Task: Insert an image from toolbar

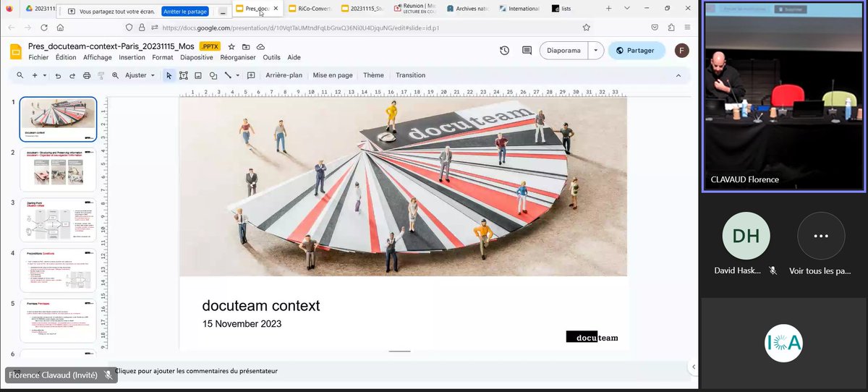Action: pyautogui.click(x=198, y=75)
